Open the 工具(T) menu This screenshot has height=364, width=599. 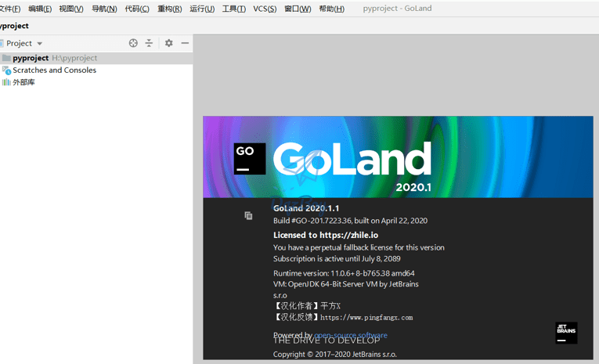(233, 9)
